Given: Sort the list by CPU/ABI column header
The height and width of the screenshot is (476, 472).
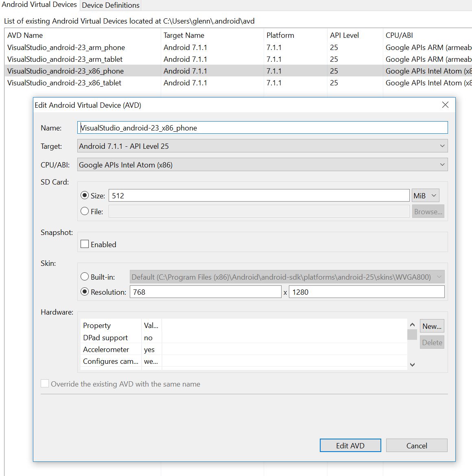Looking at the screenshot, I should coord(427,35).
